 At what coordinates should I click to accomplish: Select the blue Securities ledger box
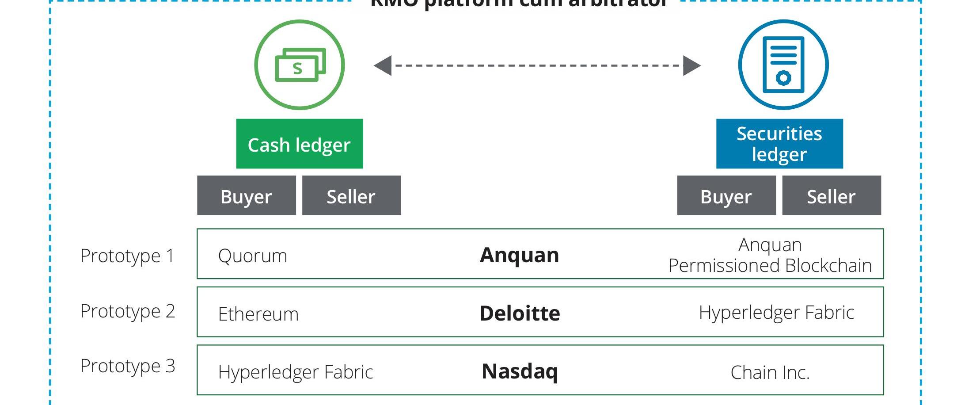pos(779,144)
